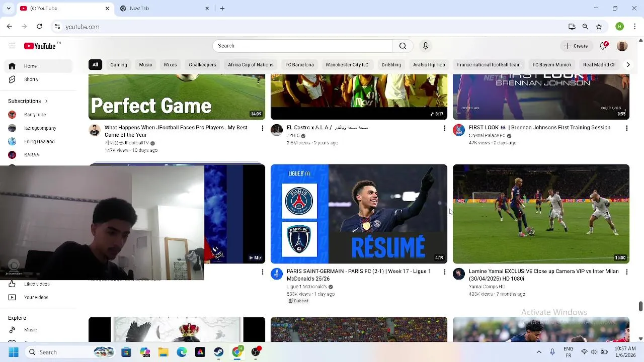
Task: Select the Music filter chip
Action: click(x=145, y=64)
